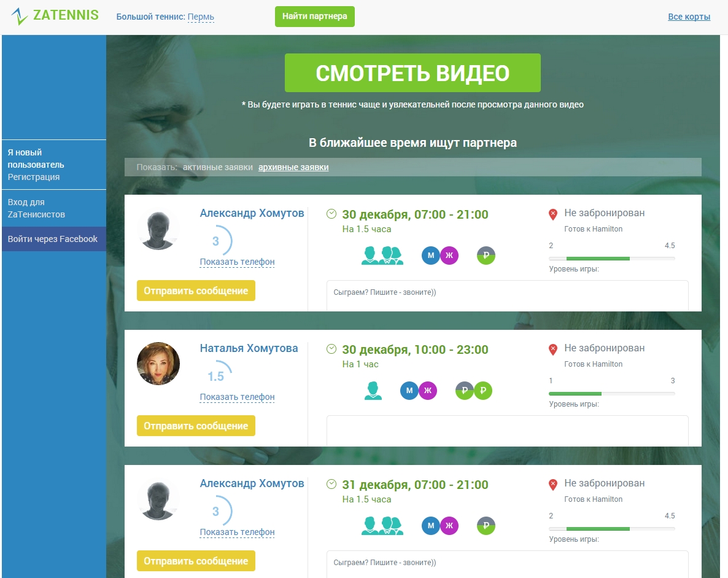Viewport: 728px width, 578px height.
Task: Choose Войти через Facebook
Action: (x=54, y=239)
